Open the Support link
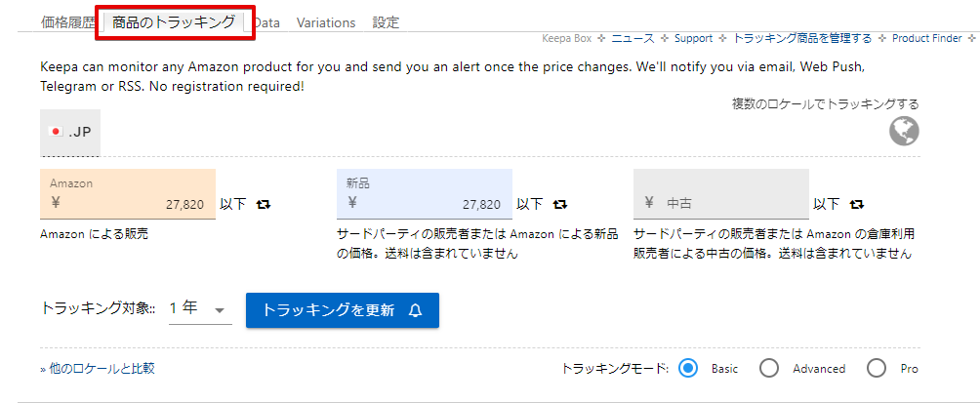Screen dimensions: 980x403 pos(693,39)
